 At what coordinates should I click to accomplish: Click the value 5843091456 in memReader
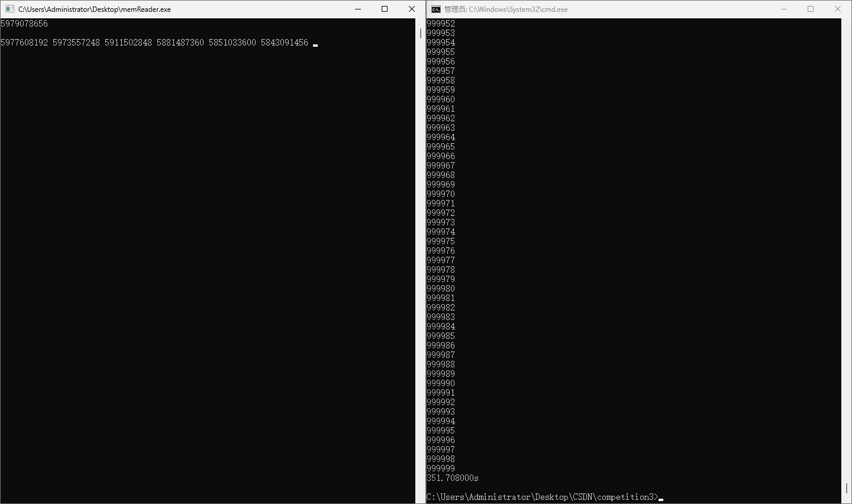point(285,43)
